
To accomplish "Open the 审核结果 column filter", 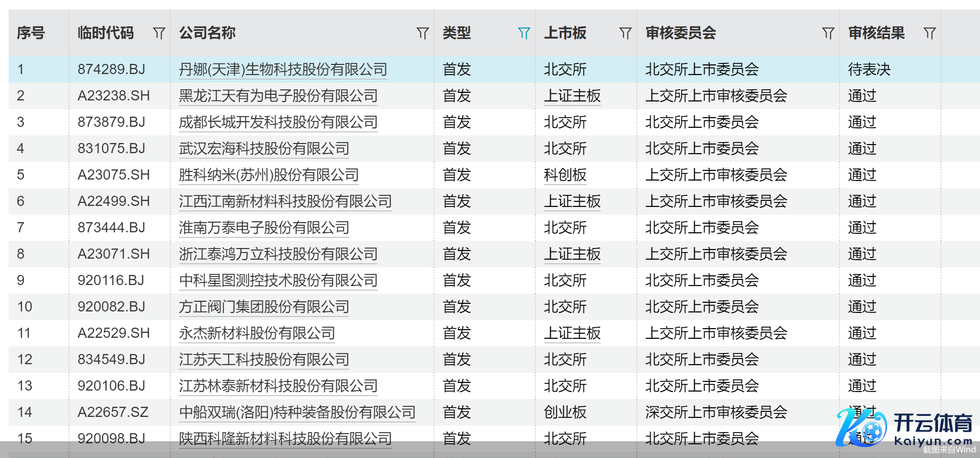I will (929, 33).
